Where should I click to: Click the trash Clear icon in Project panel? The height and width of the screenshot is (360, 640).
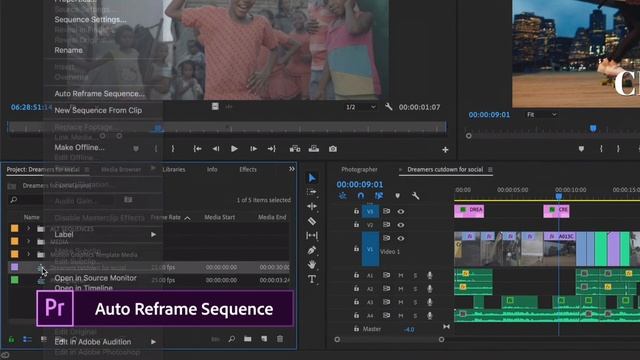pyautogui.click(x=280, y=339)
